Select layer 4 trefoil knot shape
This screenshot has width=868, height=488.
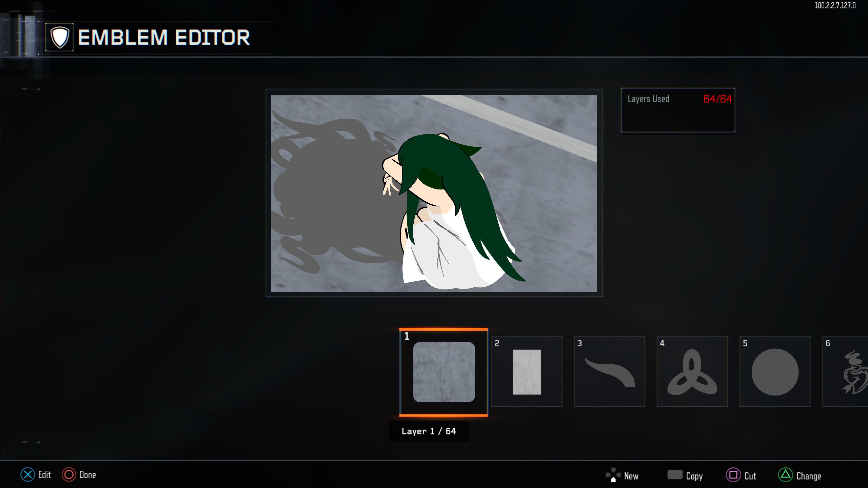coord(692,372)
